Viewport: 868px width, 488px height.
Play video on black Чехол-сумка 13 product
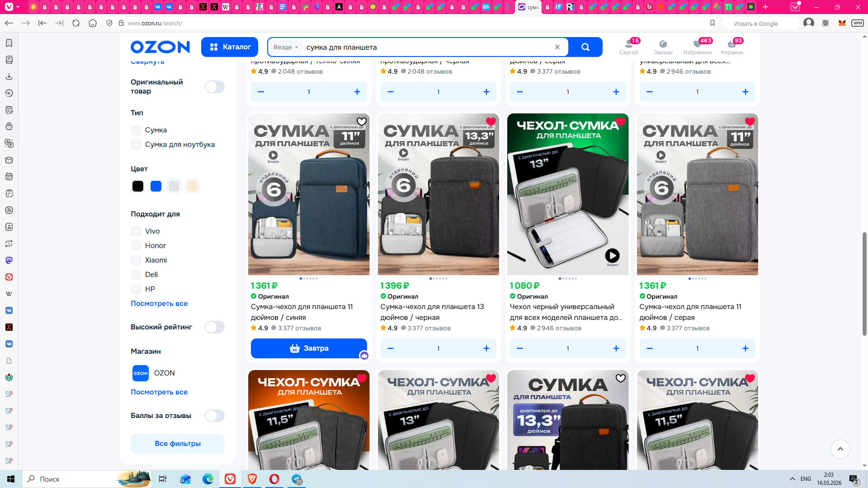(612, 256)
